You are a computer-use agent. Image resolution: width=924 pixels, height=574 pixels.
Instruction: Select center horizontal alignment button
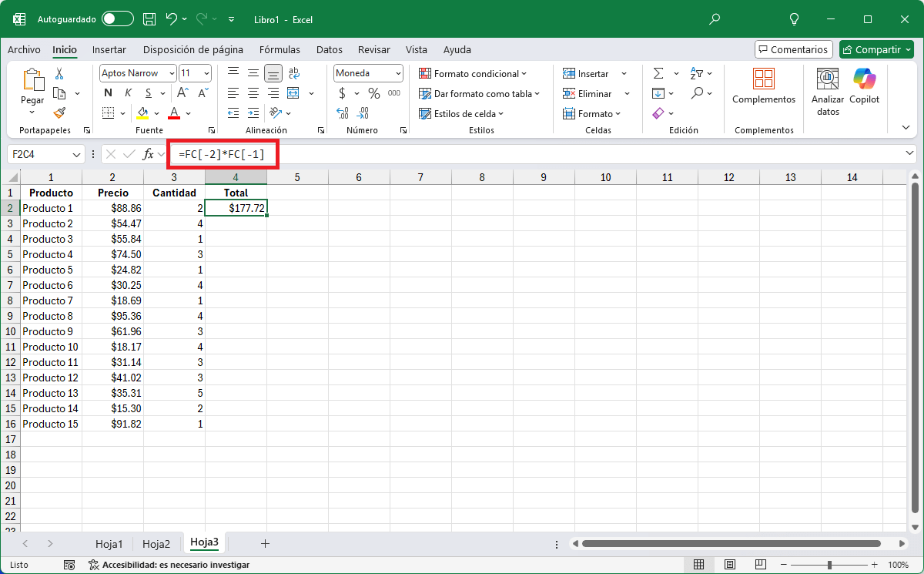coord(253,93)
